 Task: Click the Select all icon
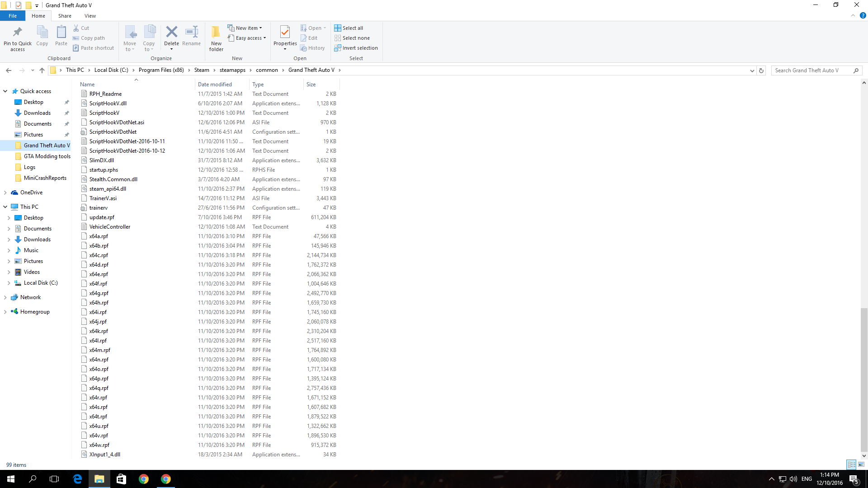[338, 28]
